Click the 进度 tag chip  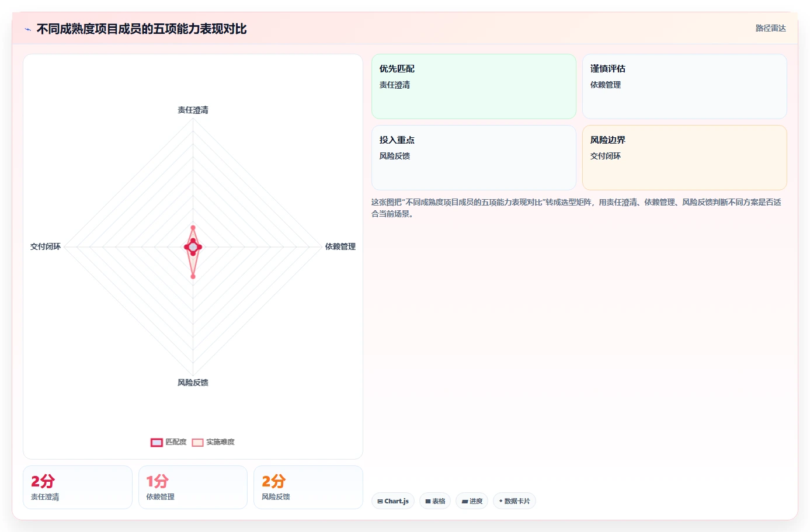[x=472, y=501]
